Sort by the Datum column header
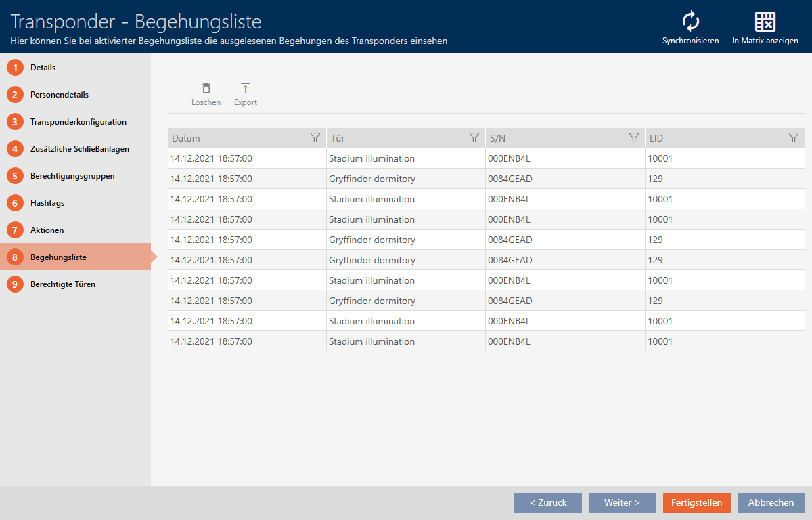This screenshot has width=812, height=520. click(237, 138)
